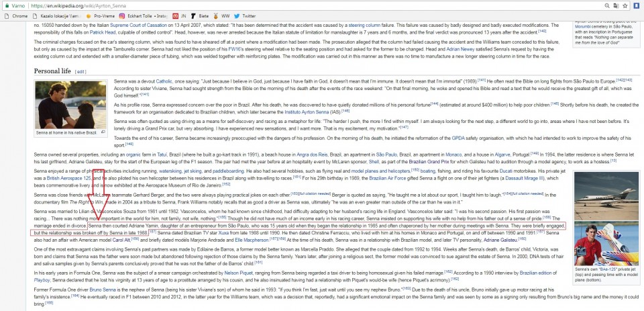
Task: Open the Eckhart Tolle Instagram bookmark
Action: 144,16
